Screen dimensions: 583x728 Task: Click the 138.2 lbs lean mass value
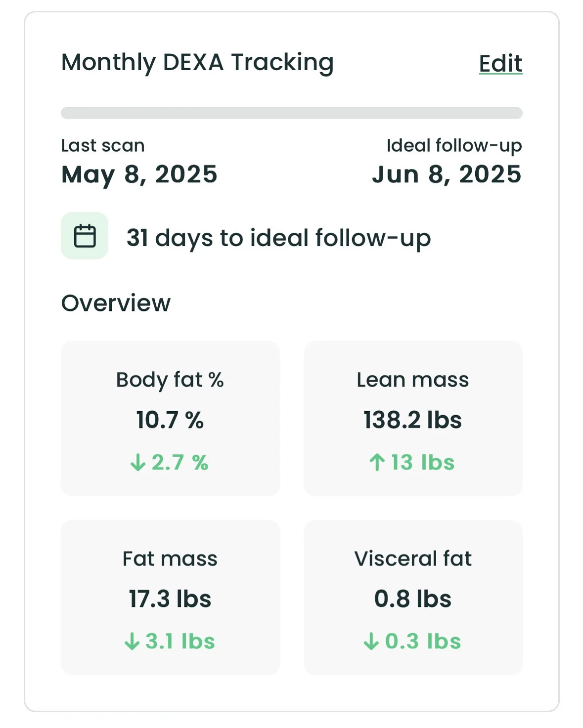click(412, 420)
